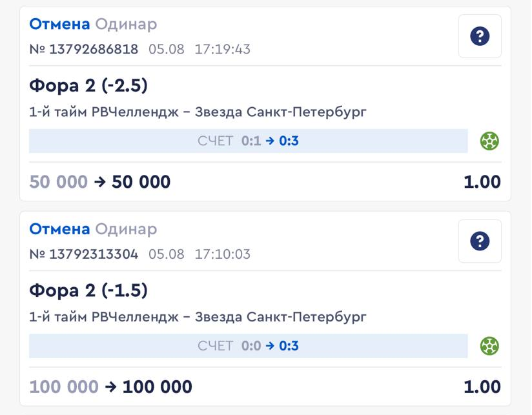This screenshot has width=532, height=415.
Task: Click the 1.00 odds in the second bet
Action: tap(482, 387)
